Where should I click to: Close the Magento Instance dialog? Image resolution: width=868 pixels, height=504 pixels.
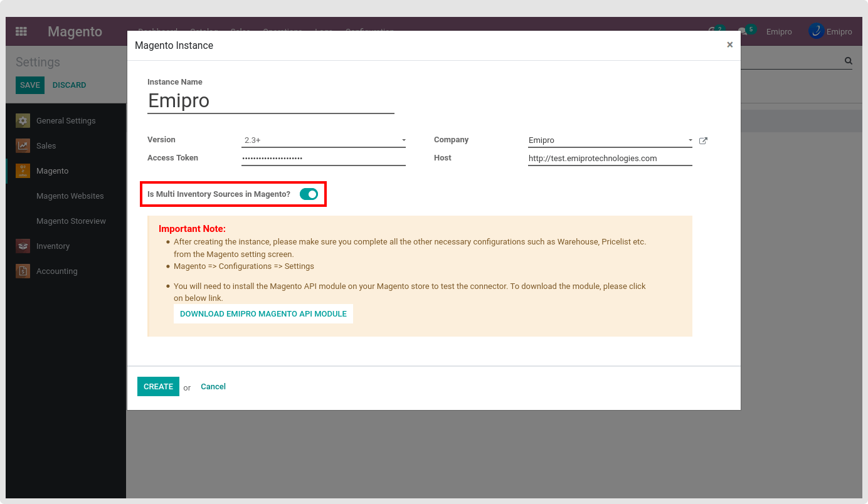pos(729,45)
